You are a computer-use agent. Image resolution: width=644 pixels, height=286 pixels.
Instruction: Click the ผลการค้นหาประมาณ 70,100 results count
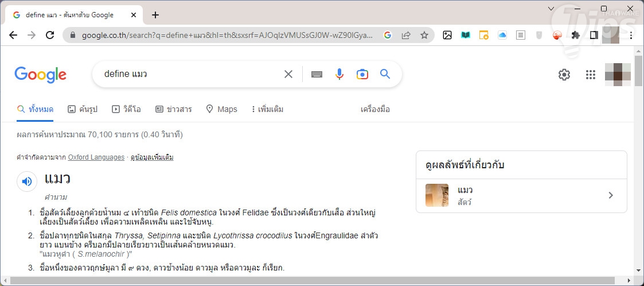100,134
